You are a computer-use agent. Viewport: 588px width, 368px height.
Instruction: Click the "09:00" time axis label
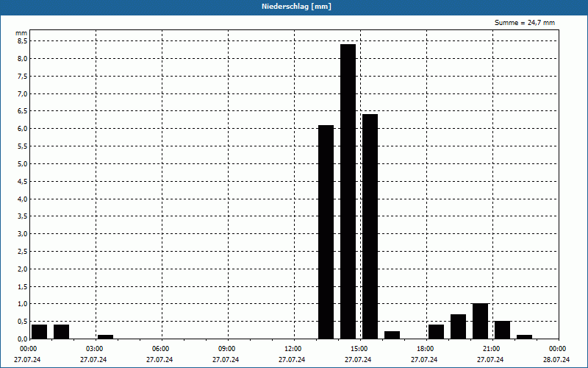click(x=226, y=349)
